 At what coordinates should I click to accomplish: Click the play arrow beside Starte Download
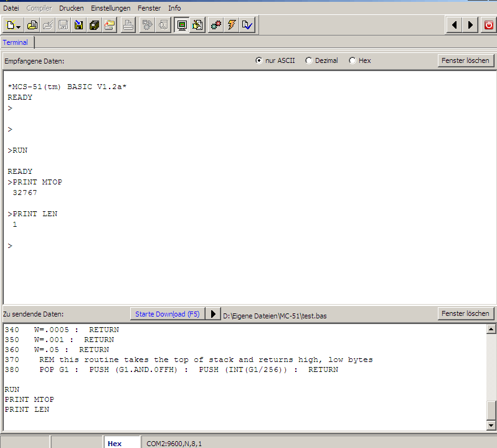pos(213,314)
